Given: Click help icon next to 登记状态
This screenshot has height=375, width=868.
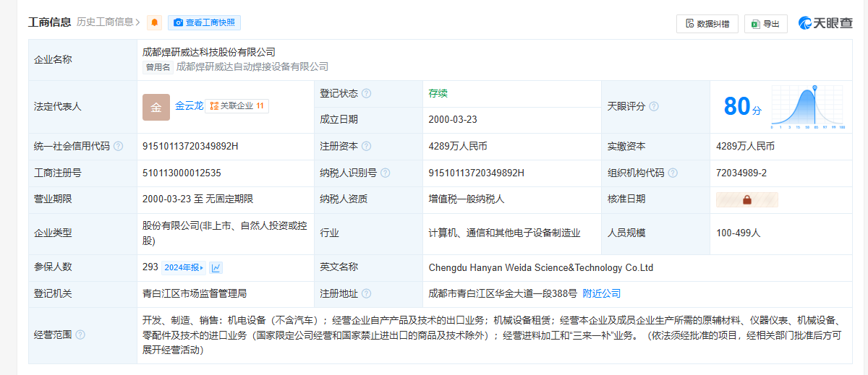Looking at the screenshot, I should coord(367,94).
